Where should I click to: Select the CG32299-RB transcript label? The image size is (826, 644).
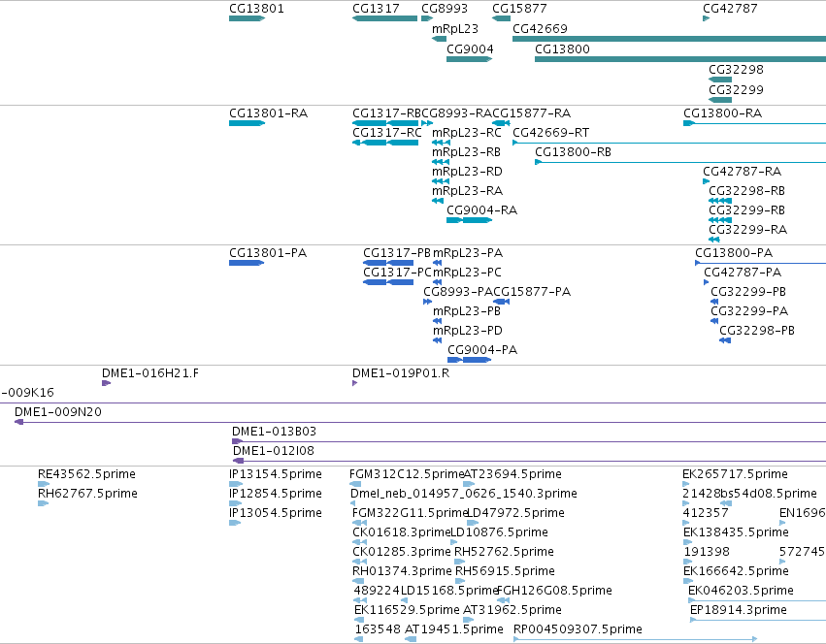(746, 210)
